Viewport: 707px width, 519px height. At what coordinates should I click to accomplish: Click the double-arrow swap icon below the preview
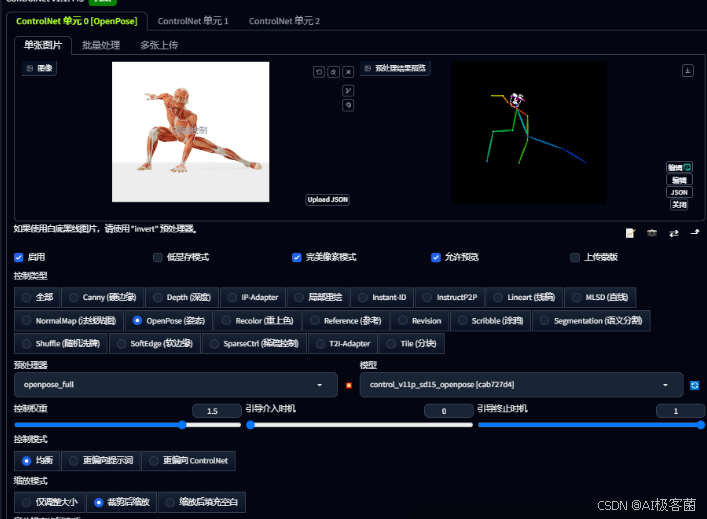coord(674,233)
